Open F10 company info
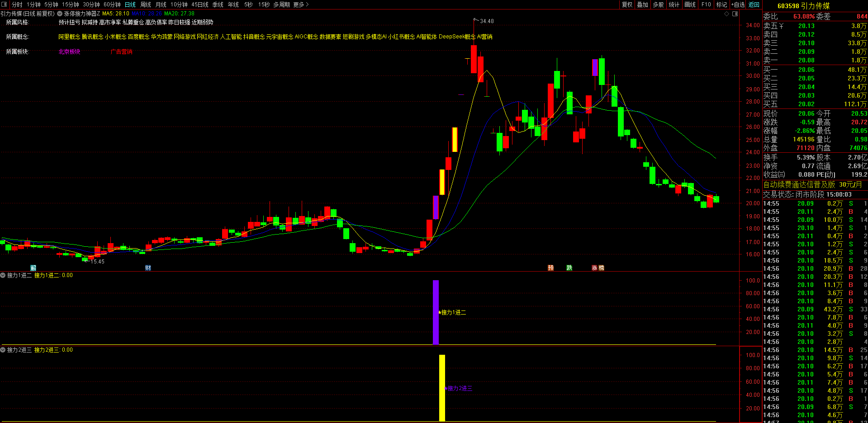This screenshot has height=423, width=868. pyautogui.click(x=706, y=5)
